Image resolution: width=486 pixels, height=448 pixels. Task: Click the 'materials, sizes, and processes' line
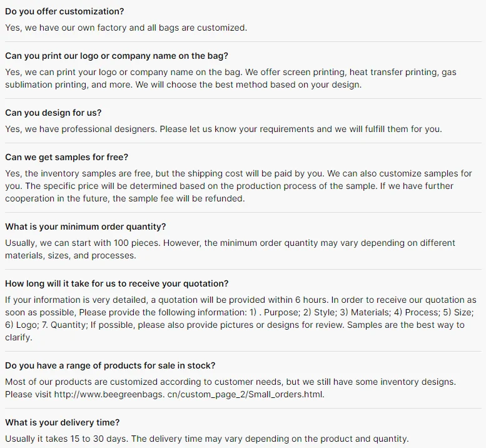click(71, 255)
